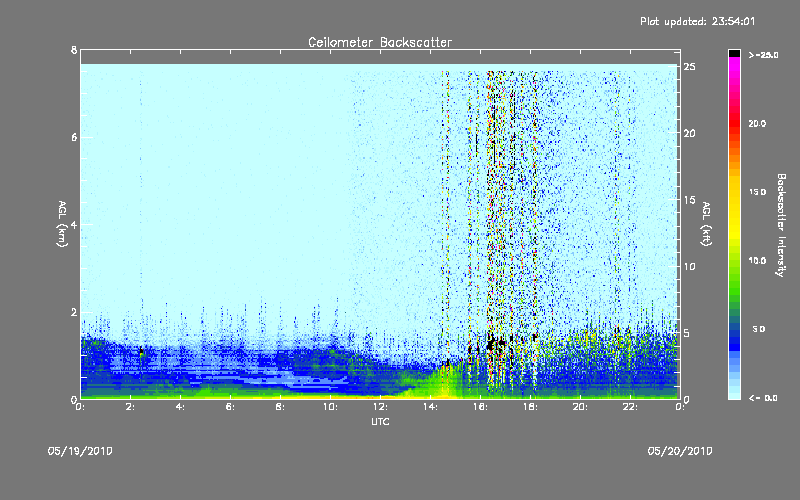This screenshot has height=500, width=800.
Task: Click the "Backscatter Intensity" colorbar label
Action: [781, 225]
